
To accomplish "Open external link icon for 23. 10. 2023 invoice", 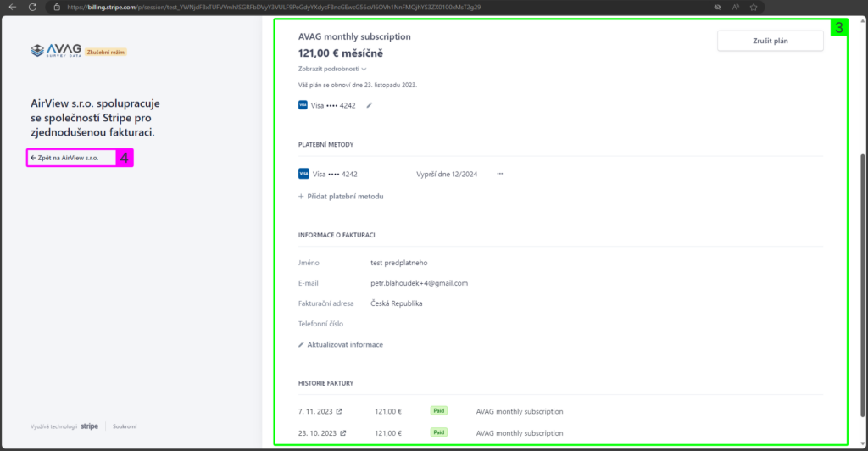I will (343, 432).
